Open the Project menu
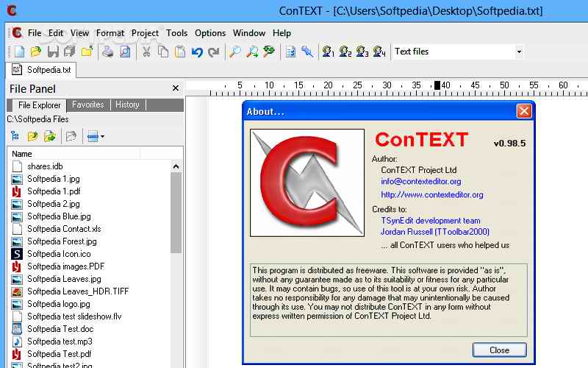 pos(145,33)
